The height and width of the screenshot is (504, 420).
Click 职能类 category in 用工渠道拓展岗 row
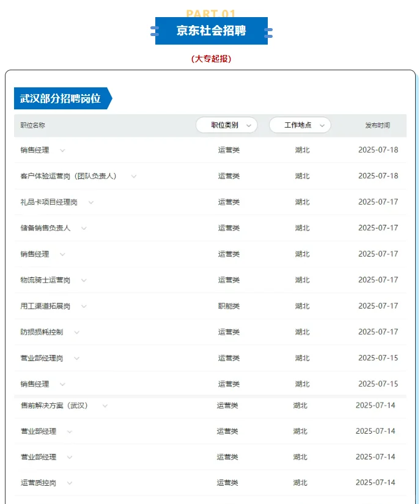[x=229, y=306]
